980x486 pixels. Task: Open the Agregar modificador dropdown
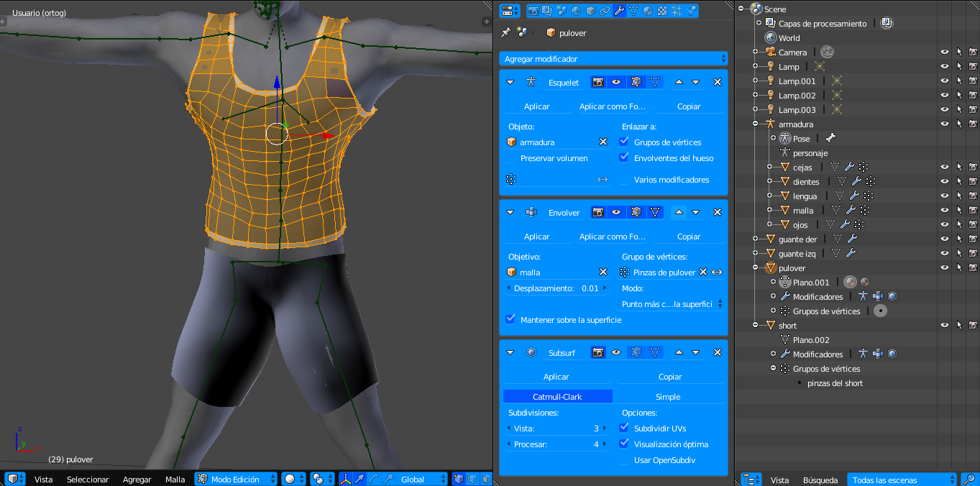pyautogui.click(x=613, y=59)
